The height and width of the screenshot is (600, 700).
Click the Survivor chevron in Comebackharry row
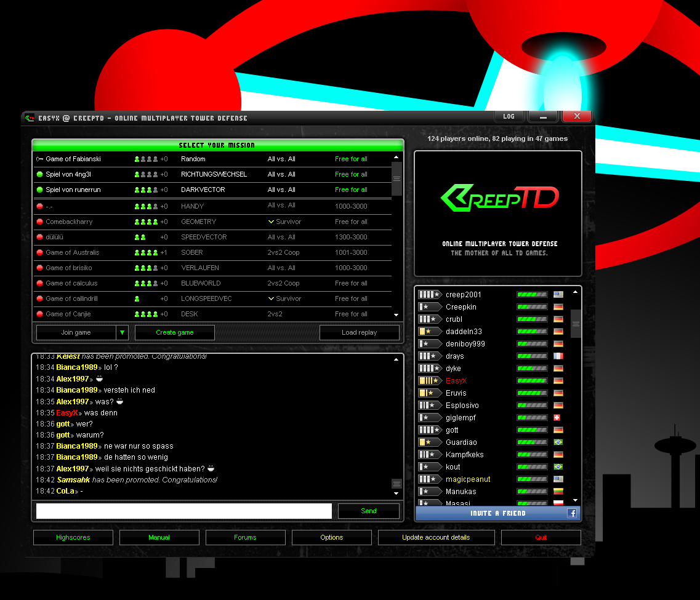click(271, 222)
